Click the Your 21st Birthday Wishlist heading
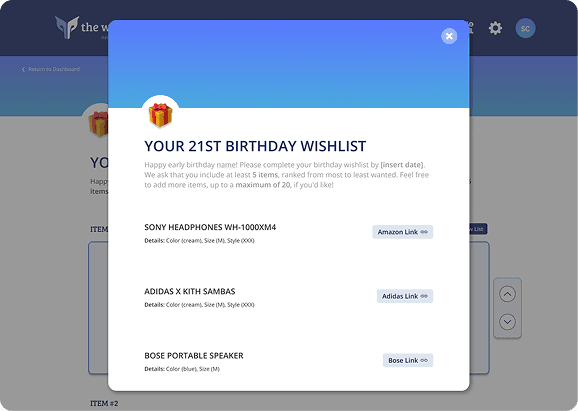The width and height of the screenshot is (578, 411). click(x=255, y=146)
